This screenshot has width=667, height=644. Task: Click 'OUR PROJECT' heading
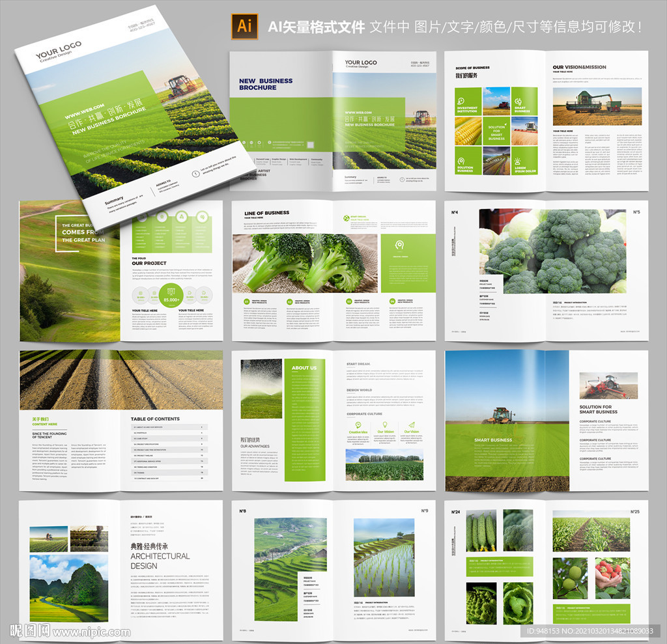point(149,263)
